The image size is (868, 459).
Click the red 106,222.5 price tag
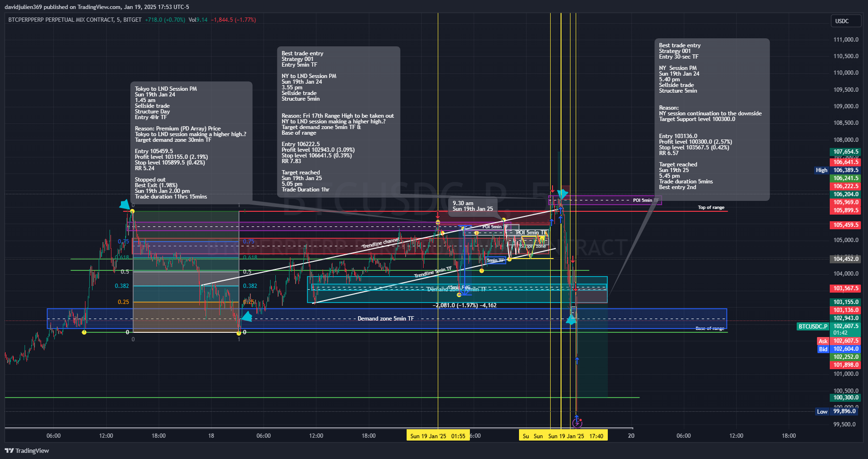(x=845, y=186)
